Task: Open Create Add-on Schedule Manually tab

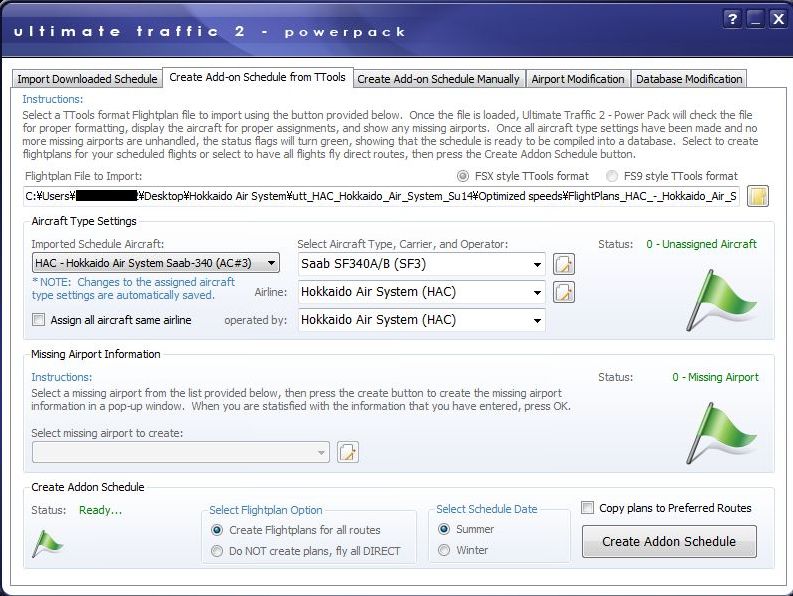Action: [438, 79]
